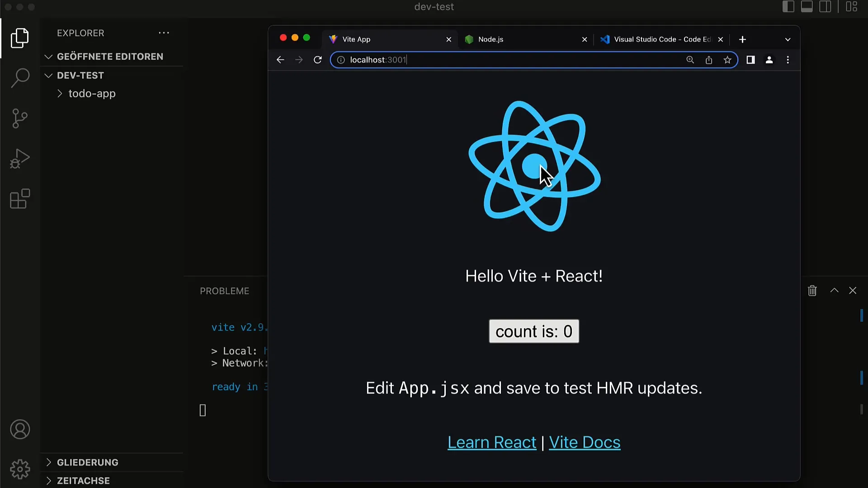Close the VS Code bottom panel
Viewport: 868px width, 488px height.
coord(853,291)
